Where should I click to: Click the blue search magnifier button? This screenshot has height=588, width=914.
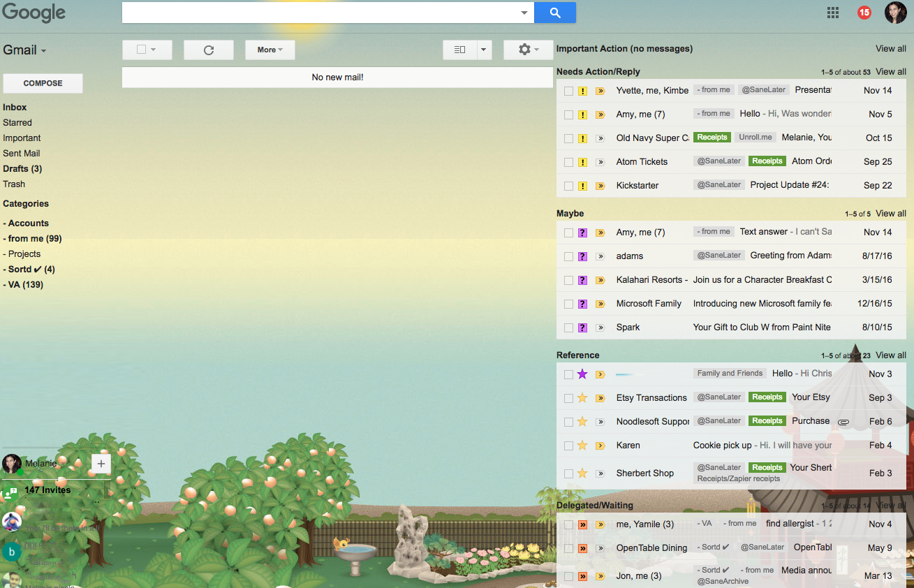(x=555, y=13)
